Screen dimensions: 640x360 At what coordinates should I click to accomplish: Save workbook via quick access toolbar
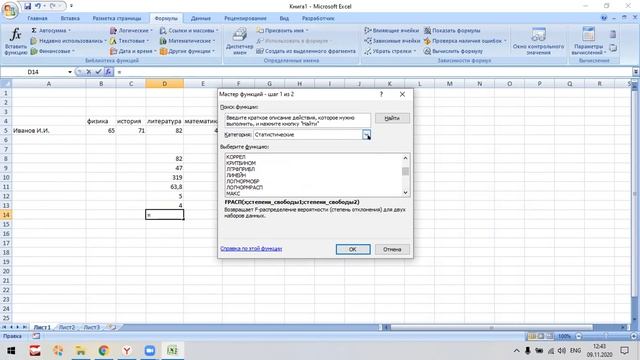27,6
